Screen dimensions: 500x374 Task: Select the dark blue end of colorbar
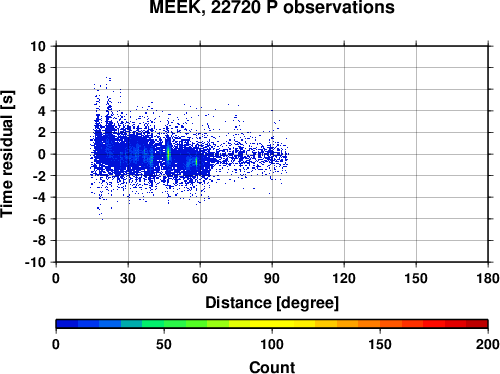[x=67, y=323]
